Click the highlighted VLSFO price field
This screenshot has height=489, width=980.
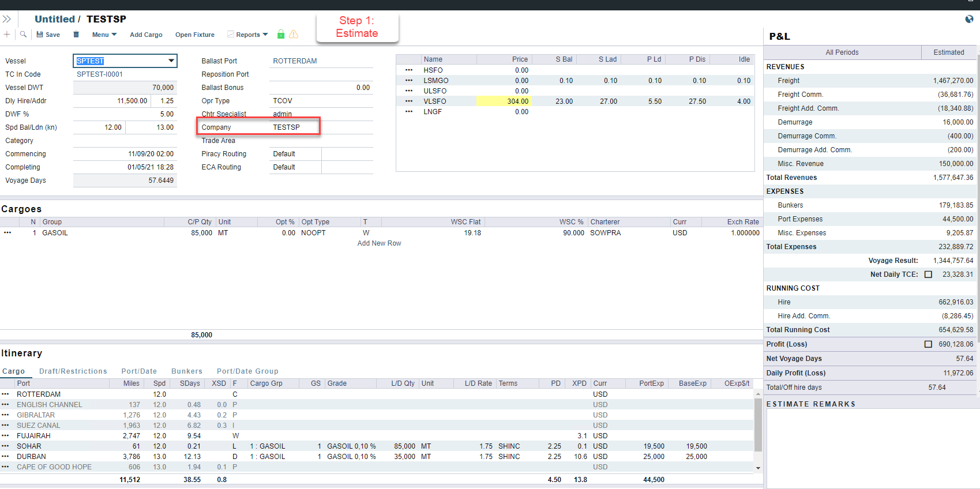pos(504,101)
